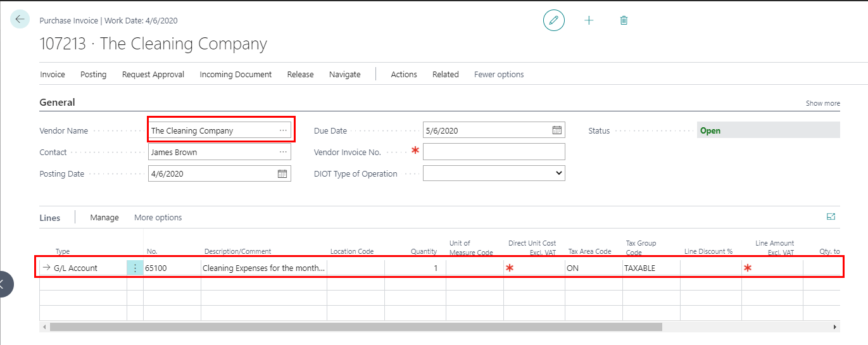Click the Vendor Invoice No. field

(494, 152)
